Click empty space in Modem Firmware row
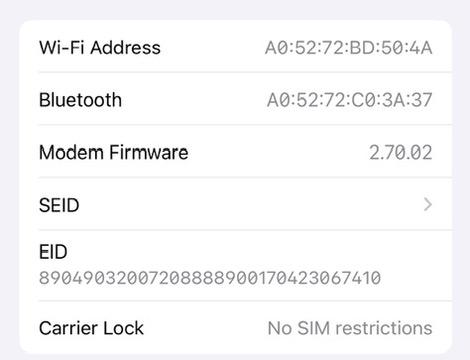Screen dimensions: 470x360 pos(278,153)
